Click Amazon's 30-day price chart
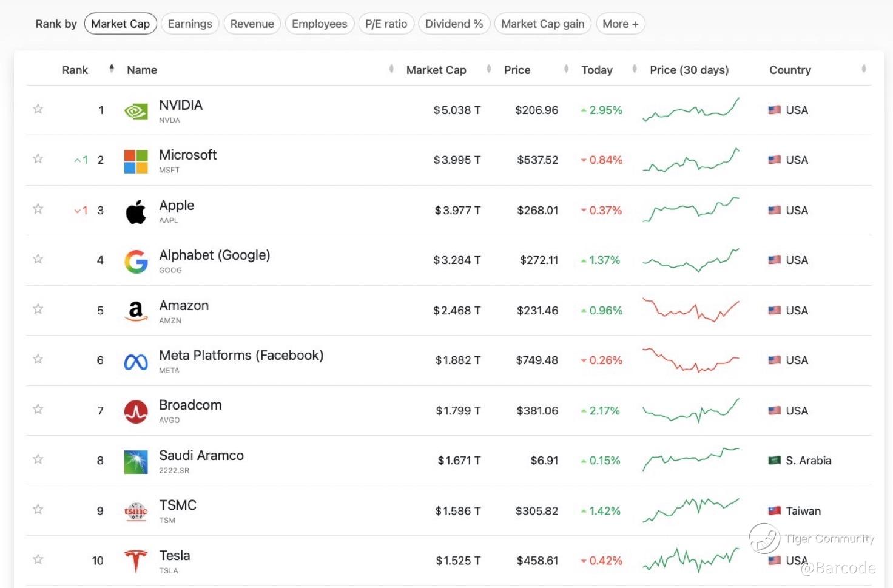The width and height of the screenshot is (893, 588). point(691,310)
